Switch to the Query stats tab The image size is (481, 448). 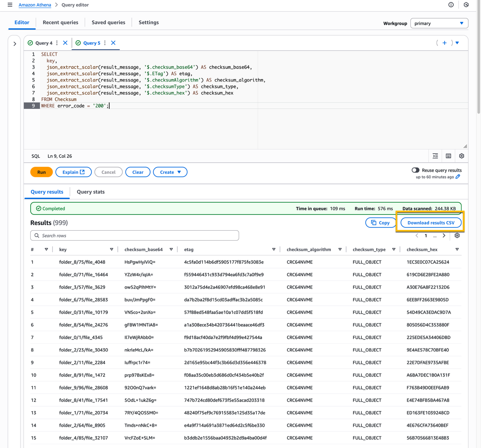click(90, 192)
